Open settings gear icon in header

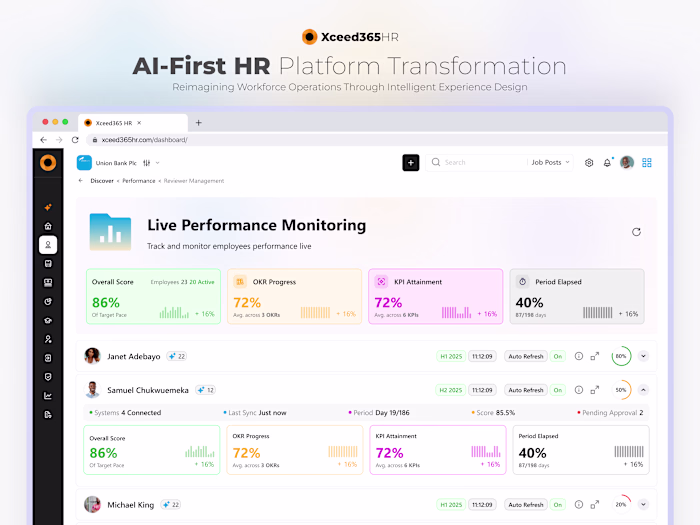tap(589, 163)
